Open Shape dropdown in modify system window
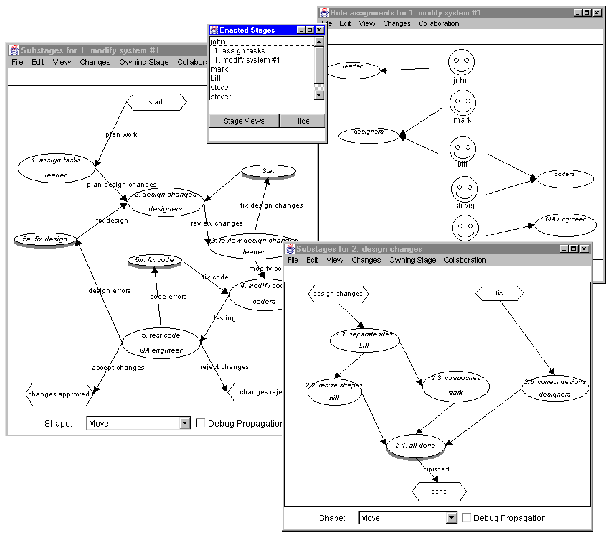The height and width of the screenshot is (540, 613). point(184,423)
